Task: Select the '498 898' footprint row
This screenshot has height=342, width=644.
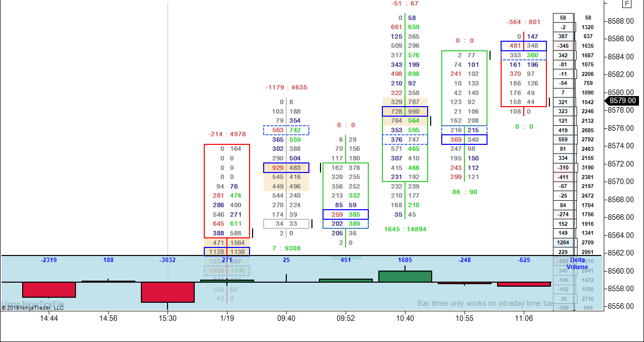Action: [x=405, y=74]
